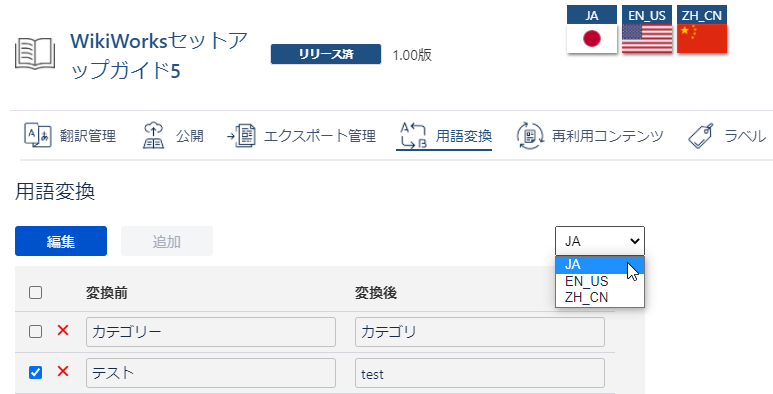Toggle the header select-all checkbox
The width and height of the screenshot is (773, 394).
(35, 292)
